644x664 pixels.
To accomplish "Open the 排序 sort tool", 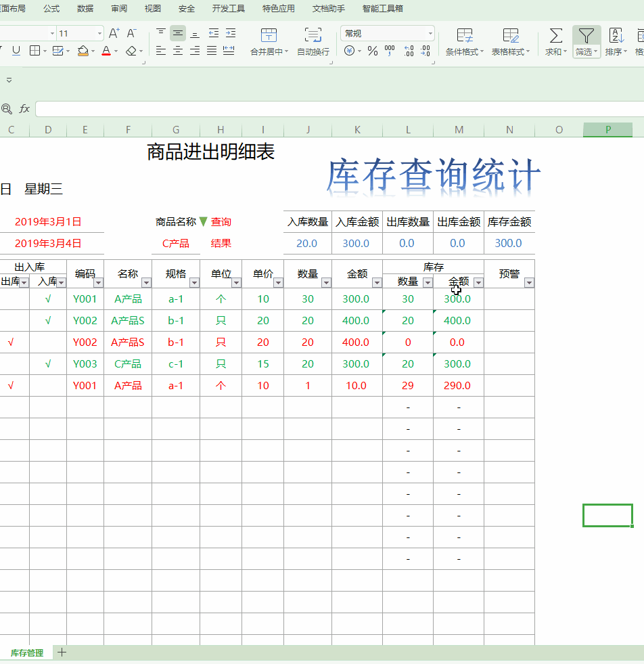I will (x=616, y=41).
